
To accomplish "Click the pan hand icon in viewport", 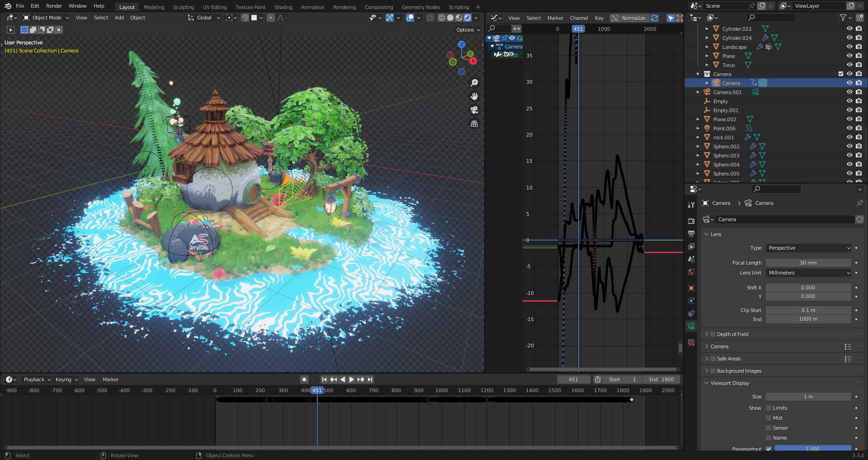I will (474, 96).
